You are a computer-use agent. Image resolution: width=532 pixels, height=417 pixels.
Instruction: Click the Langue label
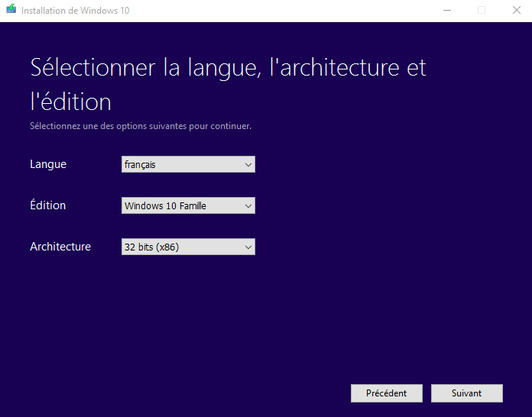(x=48, y=164)
